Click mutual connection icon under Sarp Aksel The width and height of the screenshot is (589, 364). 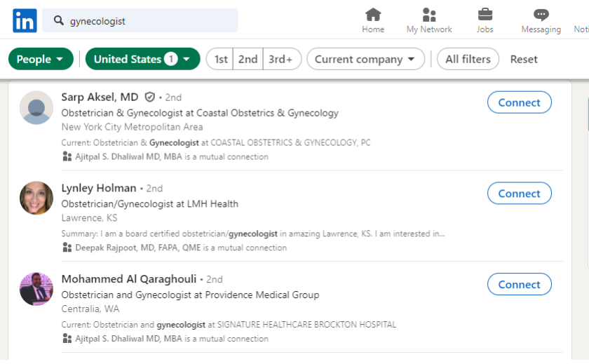(x=67, y=156)
